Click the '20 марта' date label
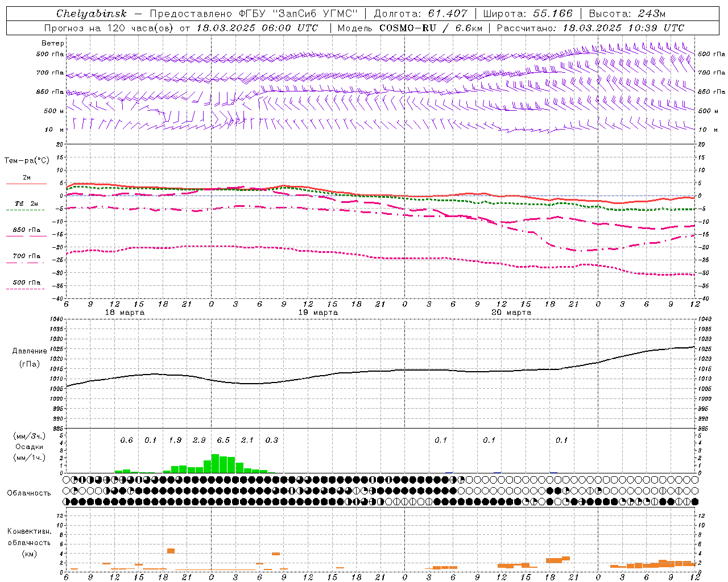The height and width of the screenshot is (582, 728). (511, 313)
